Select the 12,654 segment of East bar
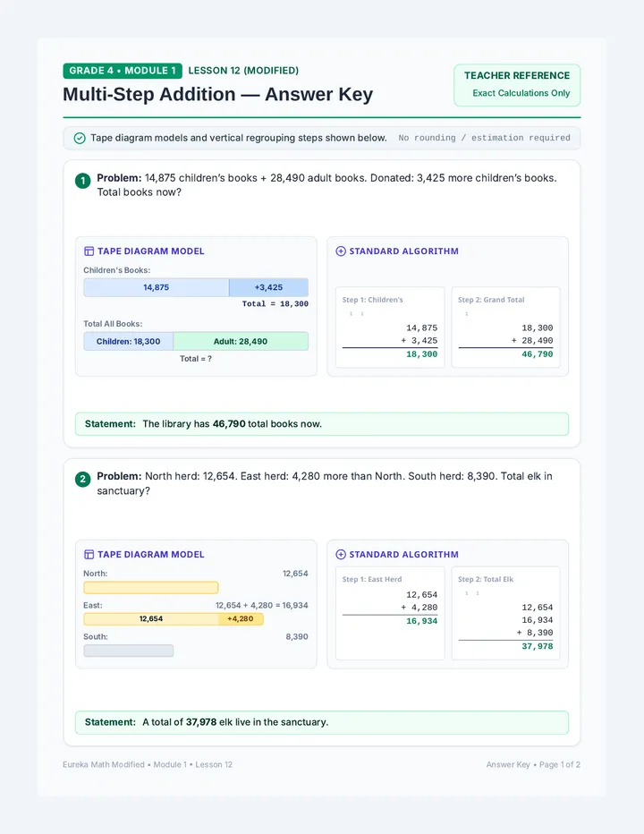The width and height of the screenshot is (644, 834). [x=151, y=618]
